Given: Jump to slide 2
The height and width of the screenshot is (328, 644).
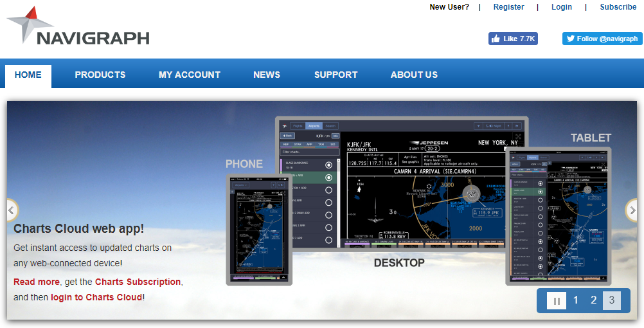Looking at the screenshot, I should click(x=593, y=300).
